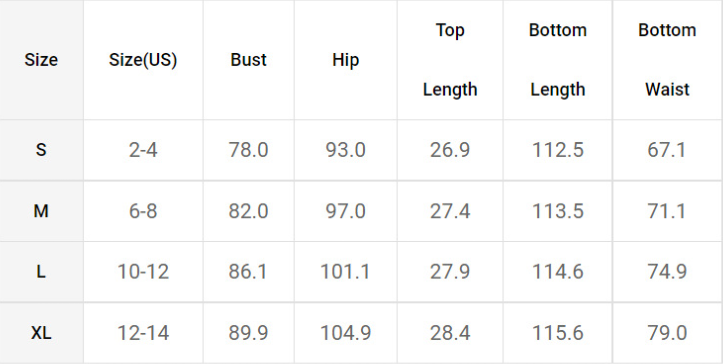Select the L size row label
The width and height of the screenshot is (723, 364).
point(41,272)
